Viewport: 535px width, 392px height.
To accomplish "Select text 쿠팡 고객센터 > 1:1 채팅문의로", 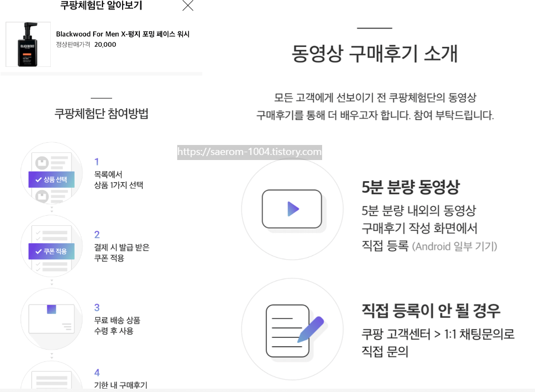I will click(438, 334).
